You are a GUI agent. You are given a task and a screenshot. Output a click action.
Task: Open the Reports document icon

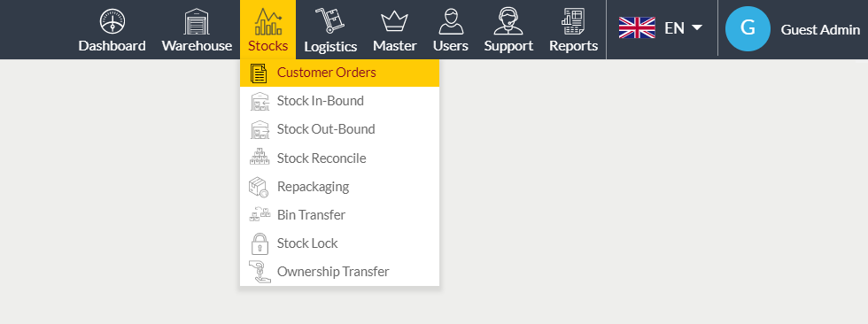574,21
